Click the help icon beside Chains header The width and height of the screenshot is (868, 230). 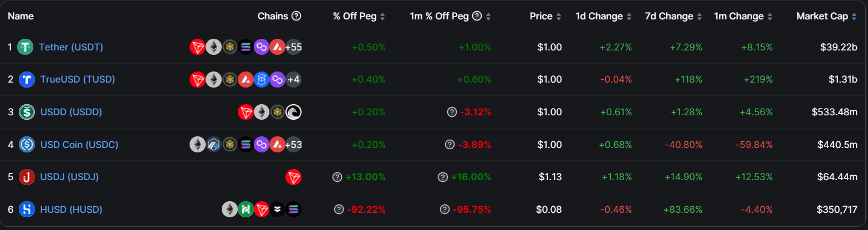pyautogui.click(x=297, y=16)
